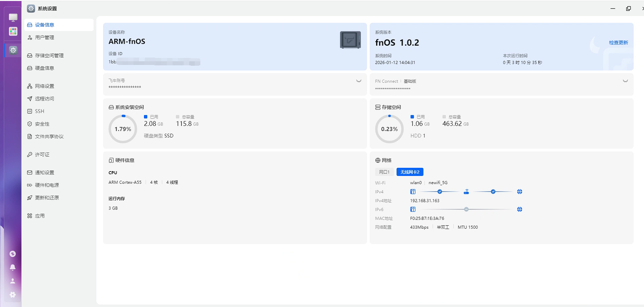Viewport: 644px width, 307px height.
Task: Click the system time 2026-01-12 14:04:31
Action: click(395, 63)
